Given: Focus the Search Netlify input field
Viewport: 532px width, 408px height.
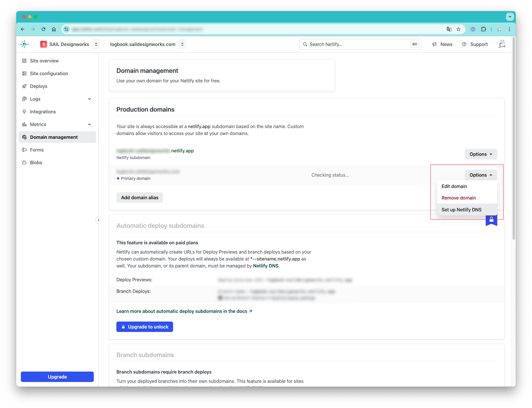Looking at the screenshot, I should tap(360, 44).
